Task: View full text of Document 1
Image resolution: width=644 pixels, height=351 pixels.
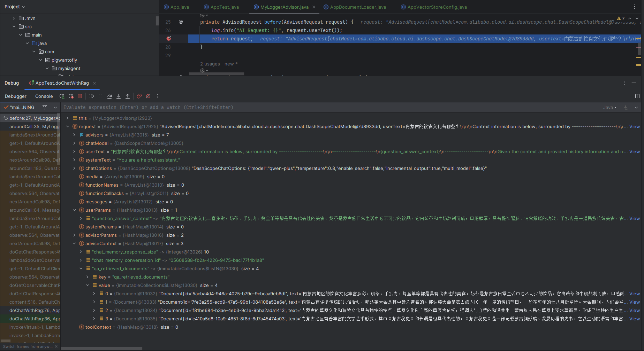Action: [635, 302]
